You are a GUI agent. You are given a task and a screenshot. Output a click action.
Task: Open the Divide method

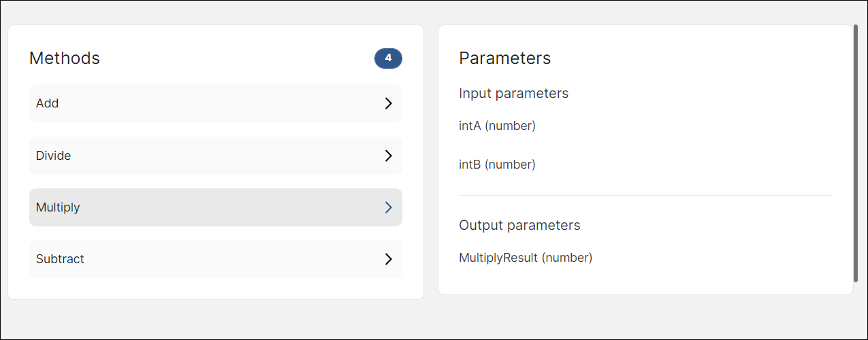[54, 156]
